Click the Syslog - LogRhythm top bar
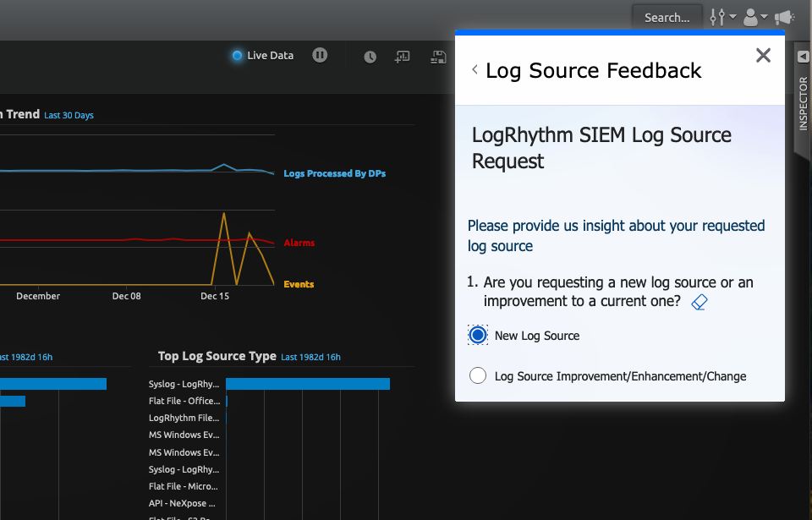The height and width of the screenshot is (520, 812). pyautogui.click(x=307, y=384)
